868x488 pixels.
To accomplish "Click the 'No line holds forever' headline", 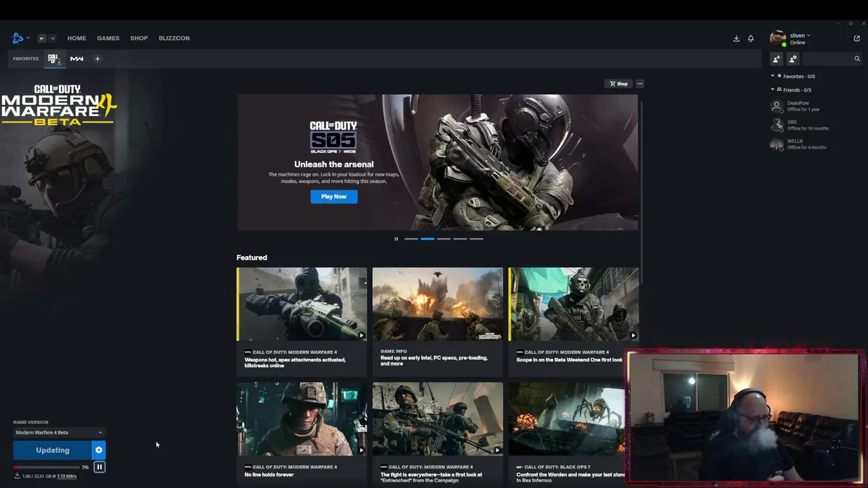I will (269, 474).
